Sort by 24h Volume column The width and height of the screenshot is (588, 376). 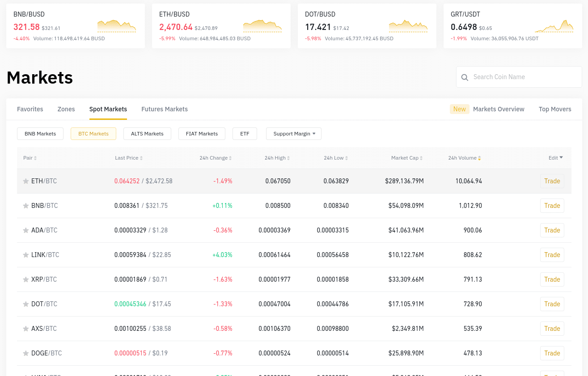[x=465, y=158]
